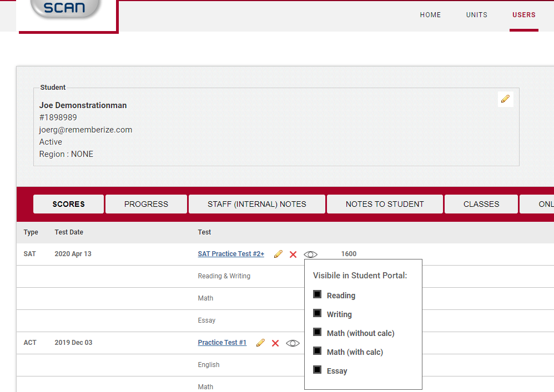Toggle visibility eye for ACT Practice Test #1

point(293,343)
